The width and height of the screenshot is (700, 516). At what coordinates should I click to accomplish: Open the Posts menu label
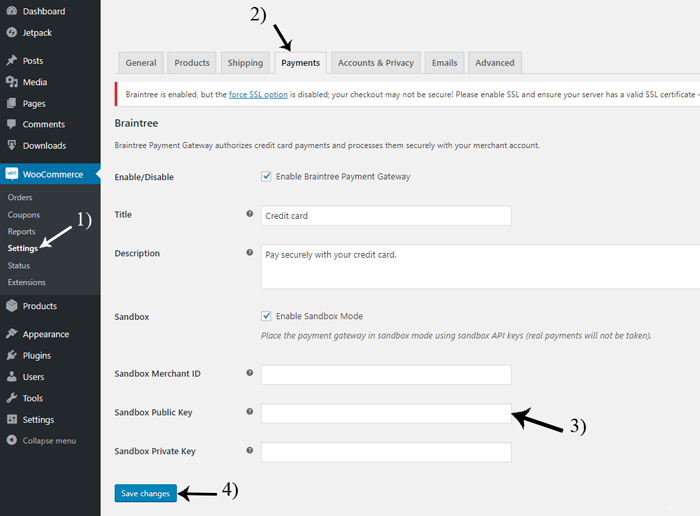tap(33, 61)
